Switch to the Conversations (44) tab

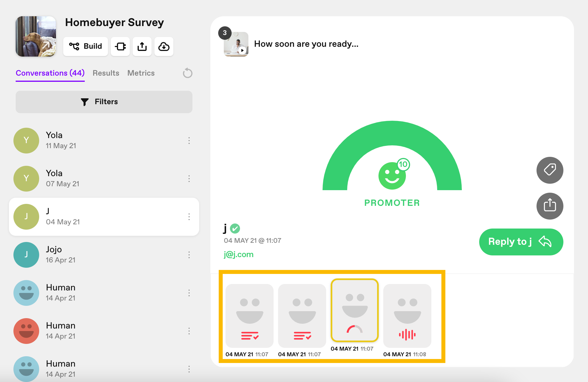(x=50, y=73)
